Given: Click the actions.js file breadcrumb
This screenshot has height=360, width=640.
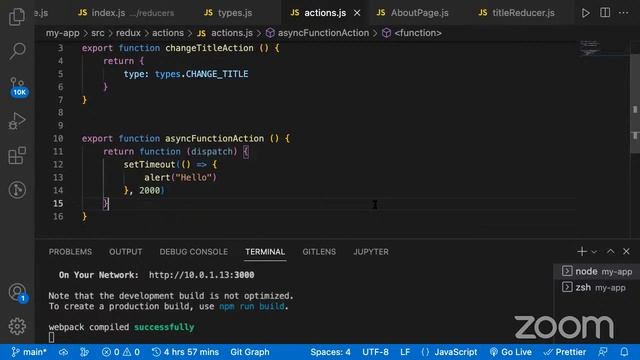Looking at the screenshot, I should pos(225,33).
